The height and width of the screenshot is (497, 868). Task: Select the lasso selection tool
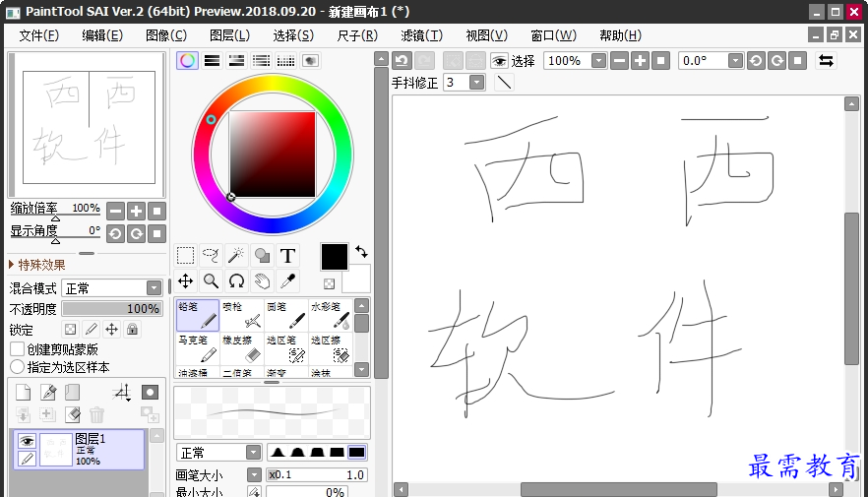click(x=211, y=256)
